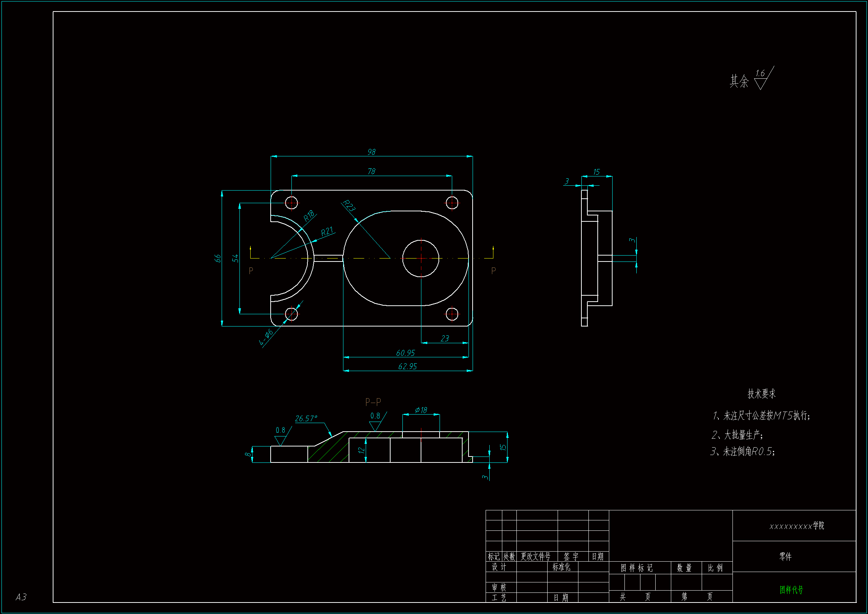The height and width of the screenshot is (614, 868).
Task: Select the 4-Φ6 hole callout text
Action: tap(266, 337)
